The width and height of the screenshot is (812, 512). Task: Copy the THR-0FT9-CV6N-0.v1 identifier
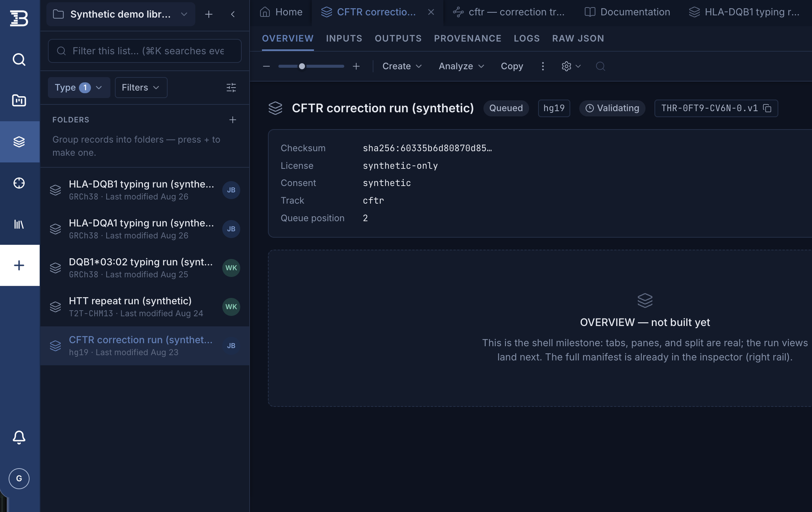pos(767,108)
